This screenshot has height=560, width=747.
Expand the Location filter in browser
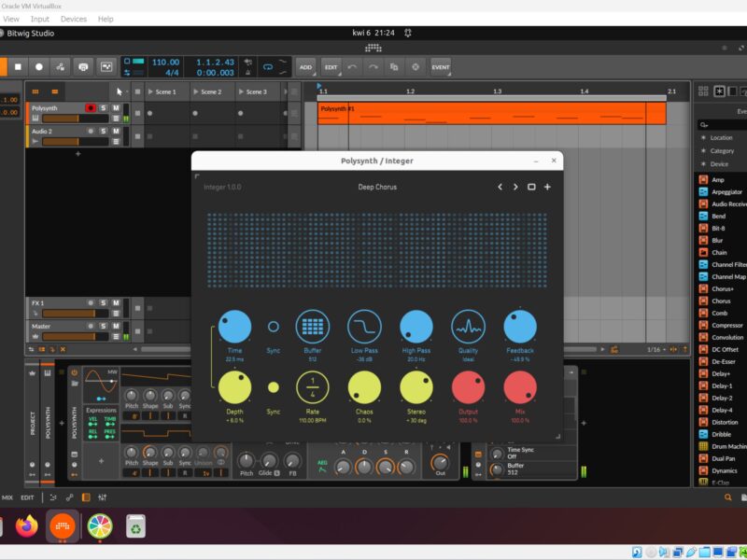721,137
